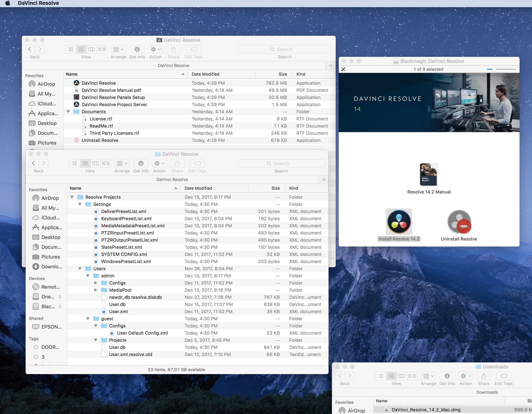532x414 pixels.
Task: Select newdr_db.resolve.diskdb file
Action: [x=198, y=297]
